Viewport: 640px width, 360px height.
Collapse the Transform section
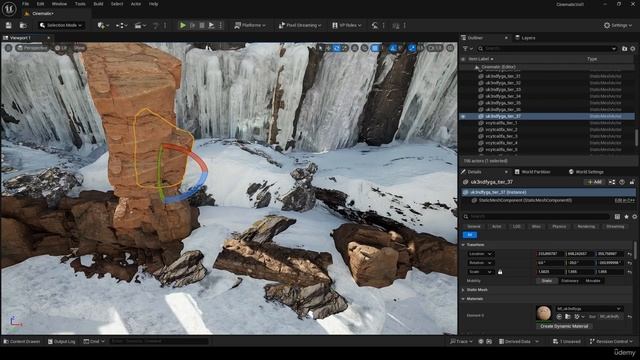[464, 244]
